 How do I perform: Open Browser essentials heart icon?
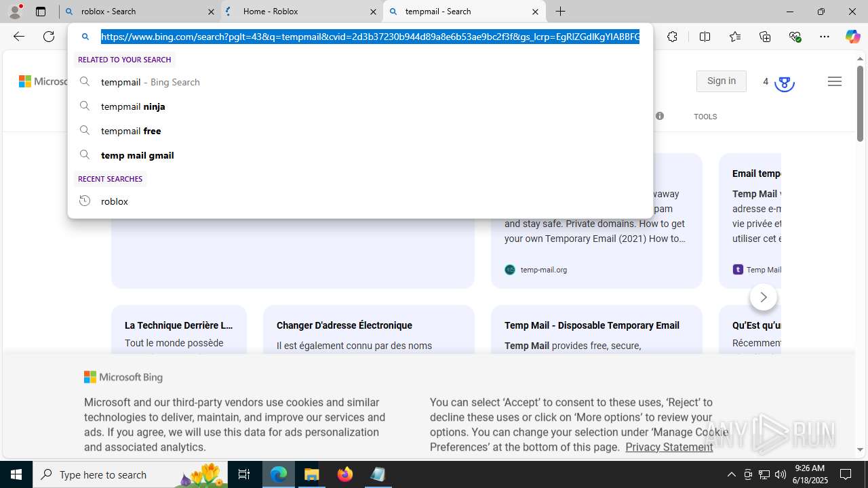click(795, 37)
